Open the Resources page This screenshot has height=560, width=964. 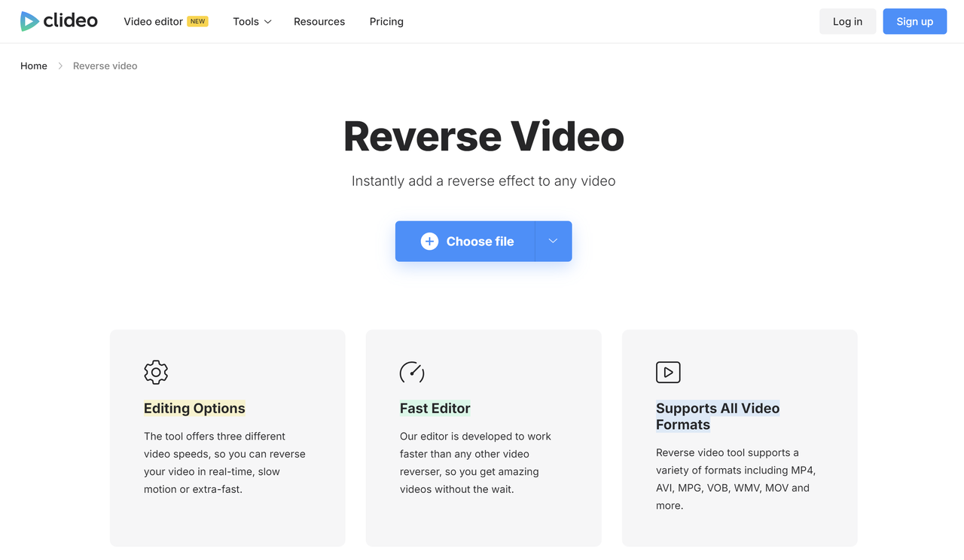319,21
